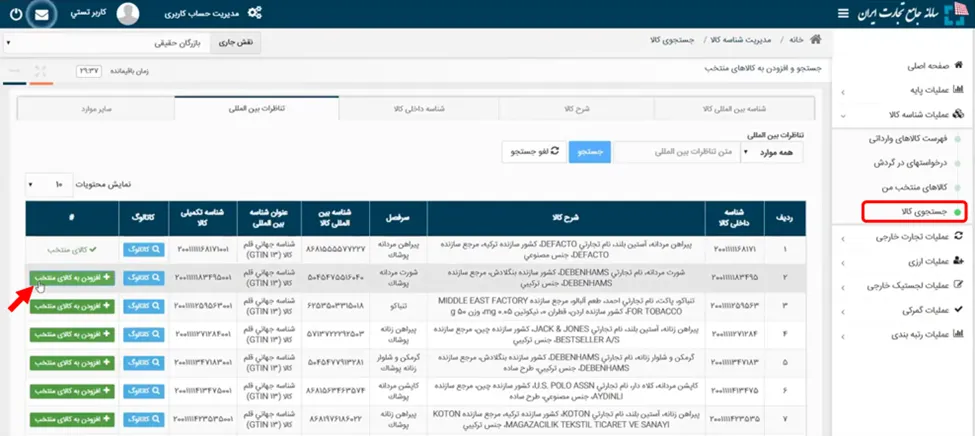Add DEBENHAMS شورت مردانه row to selected goods
The height and width of the screenshot is (436, 975).
72,277
